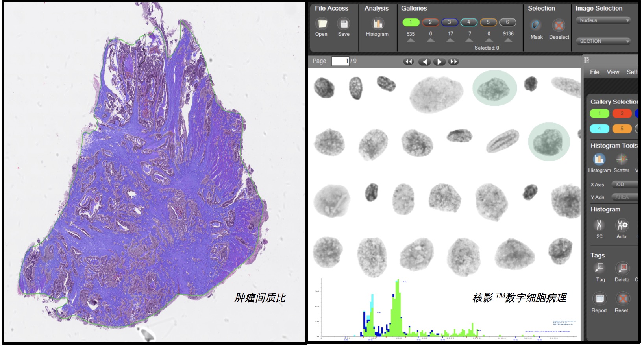
Task: Click the Save disk icon
Action: [x=344, y=24]
